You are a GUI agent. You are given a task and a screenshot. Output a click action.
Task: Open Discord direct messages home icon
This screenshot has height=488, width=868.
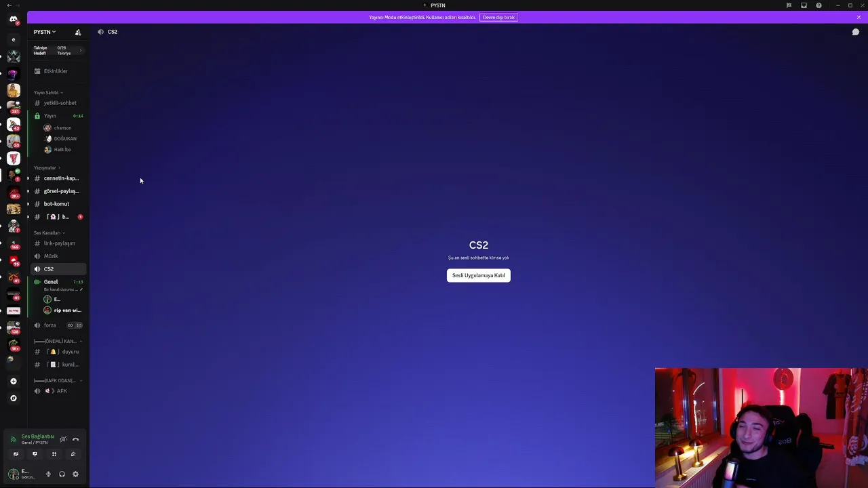point(14,20)
